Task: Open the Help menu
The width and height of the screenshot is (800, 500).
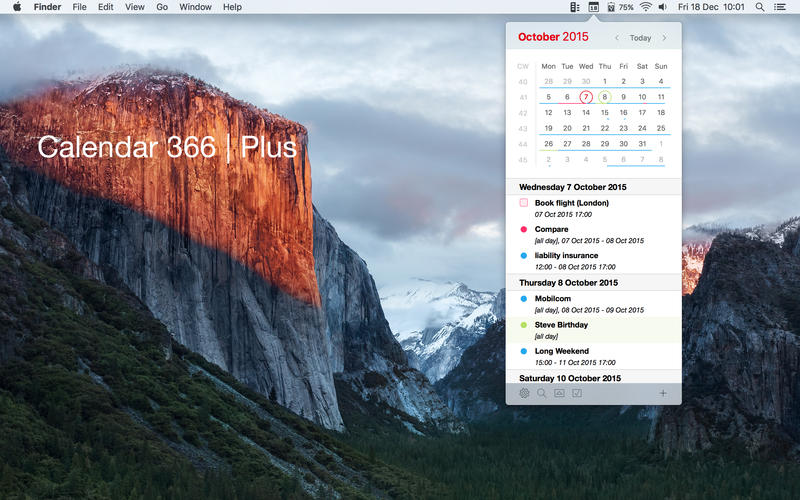Action: tap(232, 7)
